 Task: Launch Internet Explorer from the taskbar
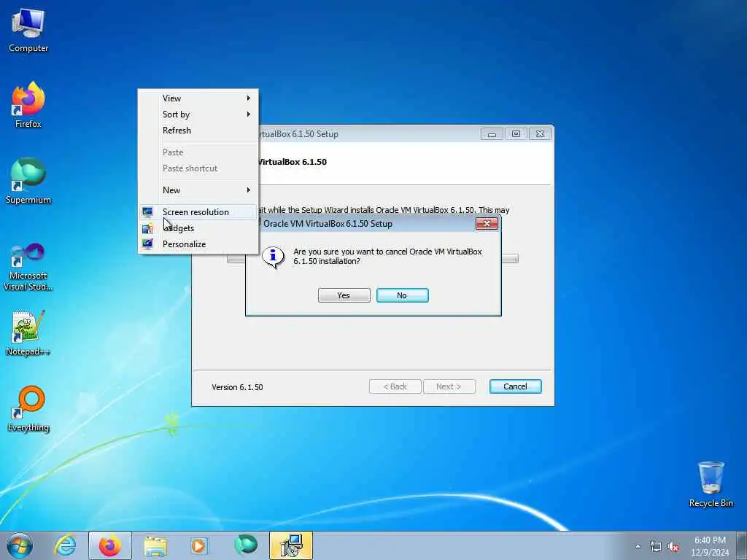(65, 545)
